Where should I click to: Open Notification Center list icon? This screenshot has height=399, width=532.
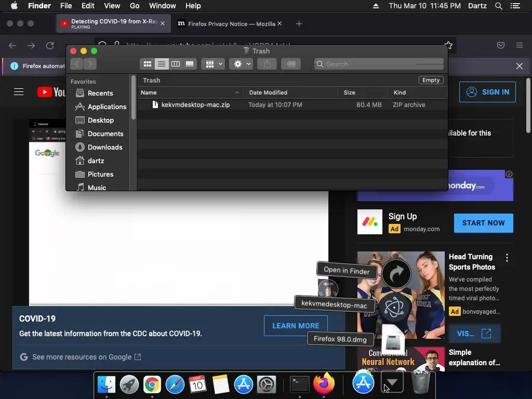pos(515,6)
